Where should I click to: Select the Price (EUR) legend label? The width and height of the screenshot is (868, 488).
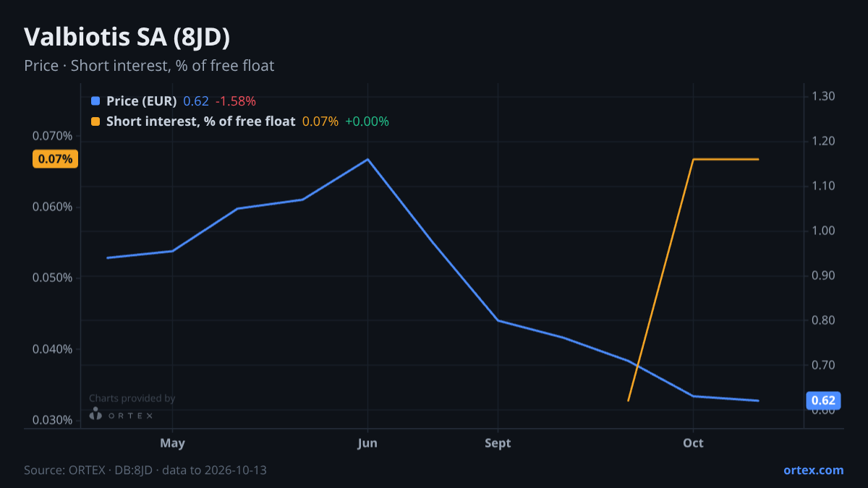(x=142, y=101)
